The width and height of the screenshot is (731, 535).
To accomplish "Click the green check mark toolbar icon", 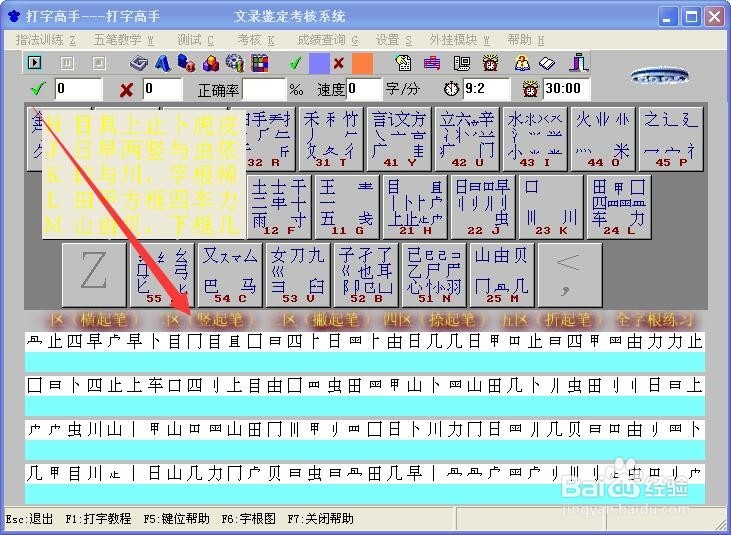I will pyautogui.click(x=295, y=63).
